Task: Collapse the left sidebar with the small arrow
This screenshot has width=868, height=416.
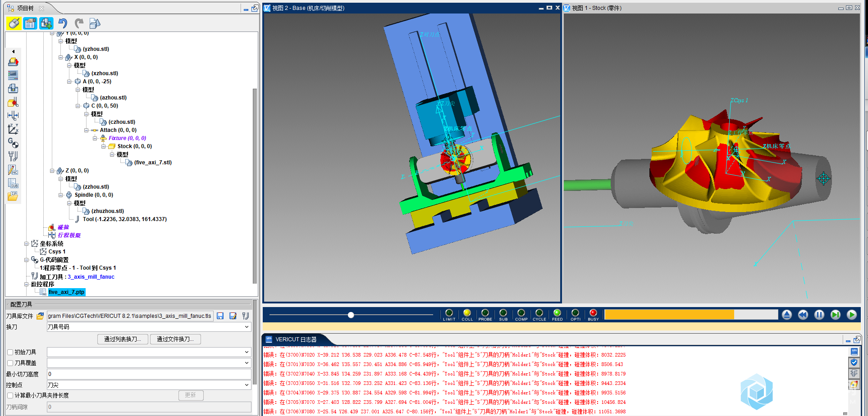Action: [x=14, y=51]
